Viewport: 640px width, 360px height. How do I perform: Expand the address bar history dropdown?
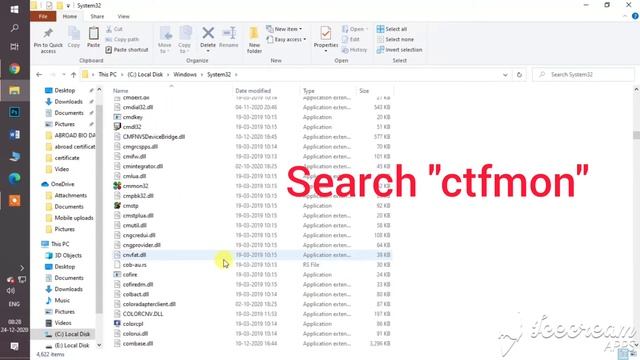pyautogui.click(x=505, y=75)
